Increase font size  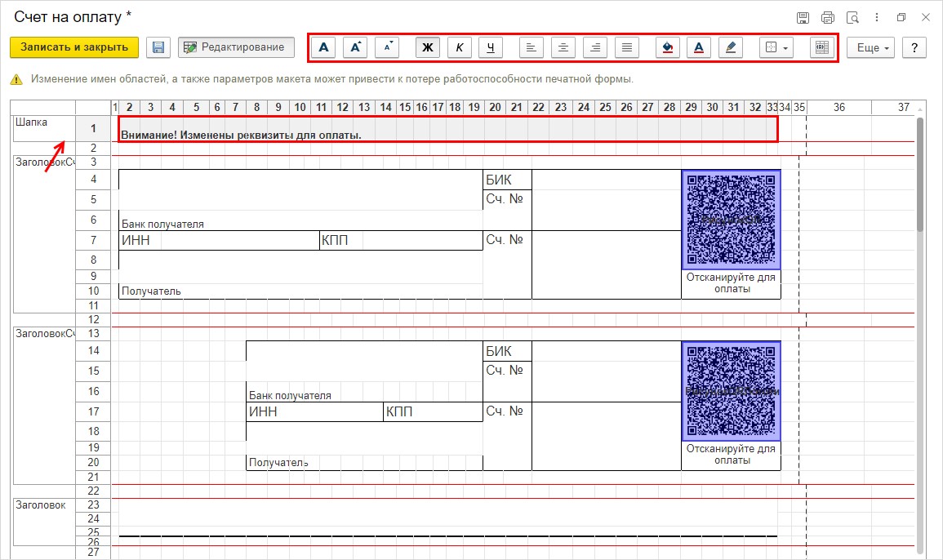point(355,47)
